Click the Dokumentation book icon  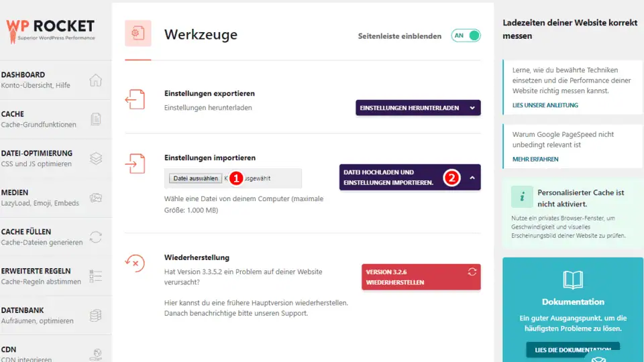tap(573, 280)
